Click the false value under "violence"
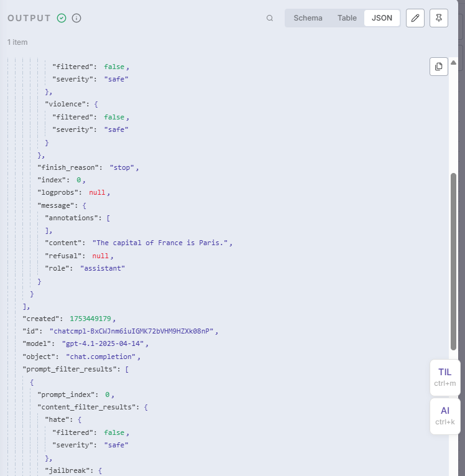 [x=114, y=117]
